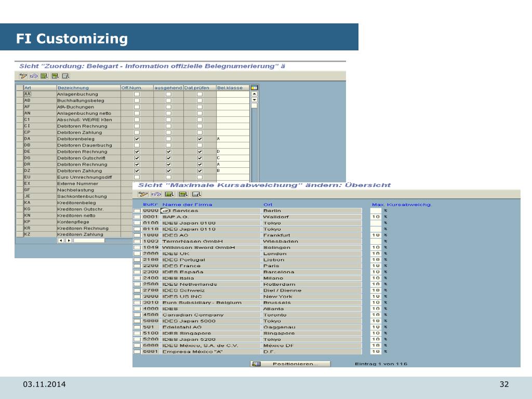532x399 pixels.
Task: Click the Bel.klasse field of Debitoren Gutschrift
Action: (x=233, y=158)
